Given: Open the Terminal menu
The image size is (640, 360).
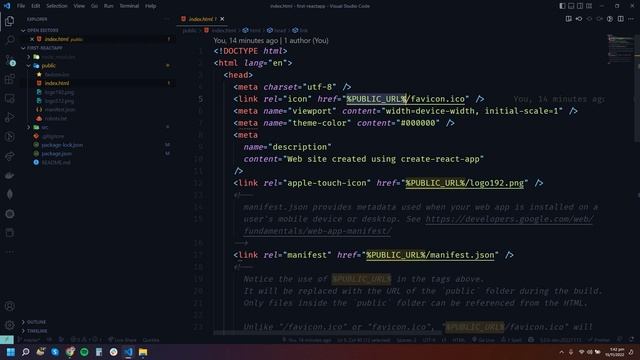Looking at the screenshot, I should click(x=129, y=6).
